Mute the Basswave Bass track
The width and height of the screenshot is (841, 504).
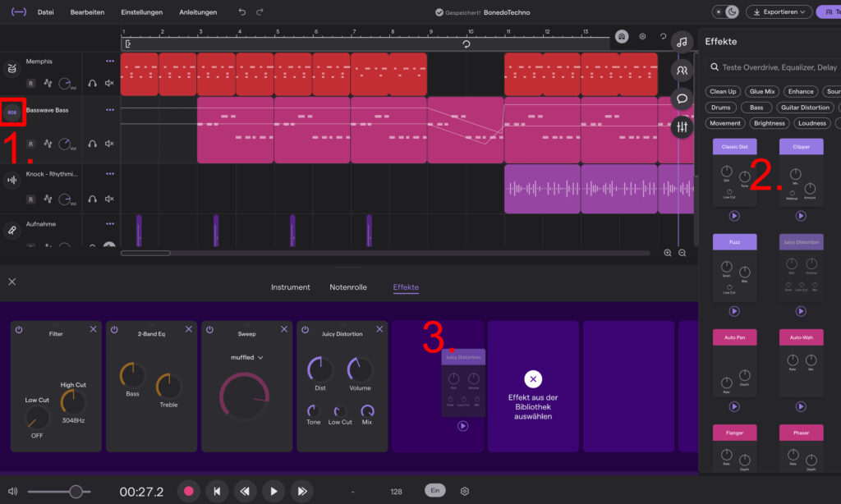pyautogui.click(x=109, y=144)
